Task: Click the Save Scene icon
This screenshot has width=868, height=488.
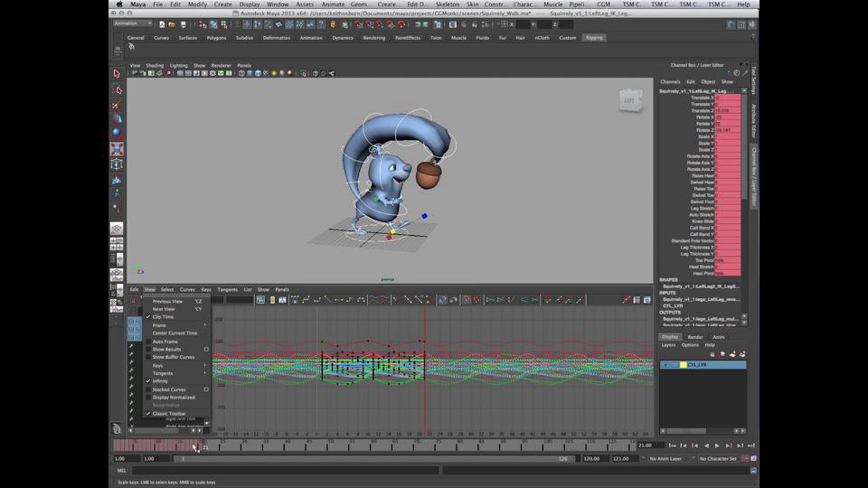Action: pos(183,25)
